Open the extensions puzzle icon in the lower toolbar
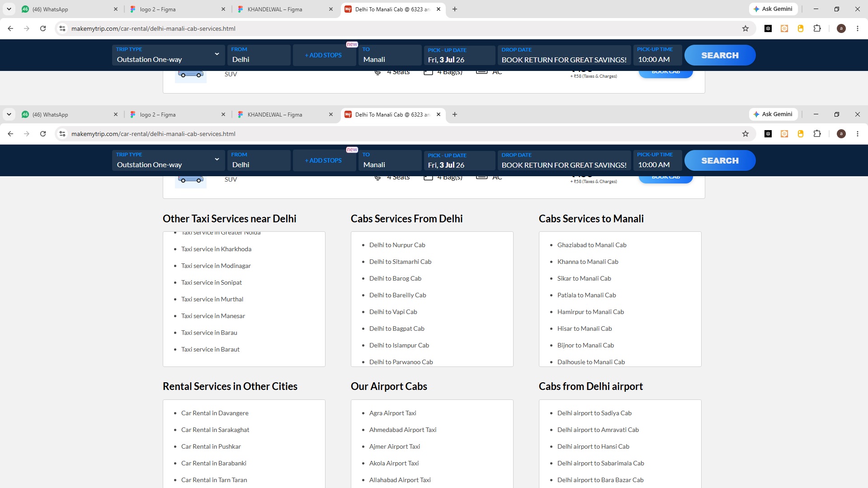 tap(817, 134)
